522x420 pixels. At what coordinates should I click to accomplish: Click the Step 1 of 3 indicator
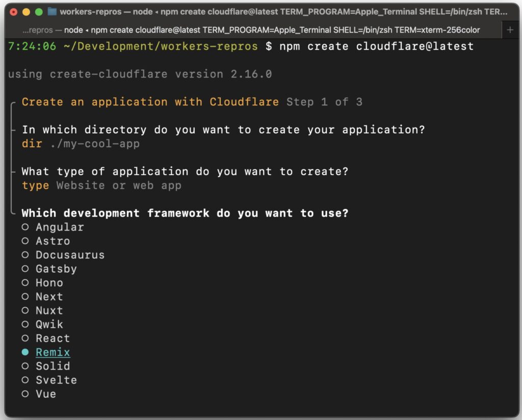[x=324, y=102]
